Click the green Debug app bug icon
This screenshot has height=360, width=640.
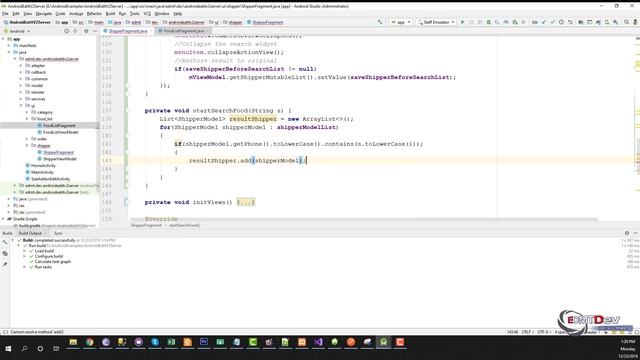pyautogui.click(x=488, y=22)
